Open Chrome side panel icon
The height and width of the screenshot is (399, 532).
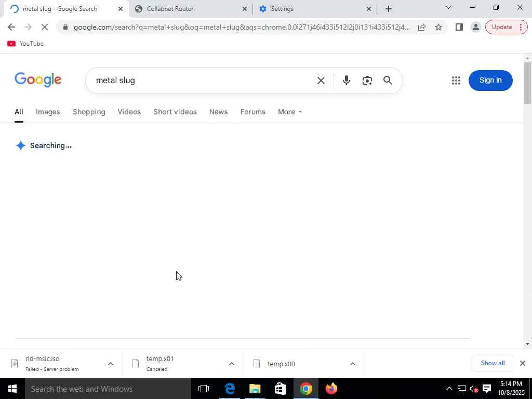tap(459, 27)
